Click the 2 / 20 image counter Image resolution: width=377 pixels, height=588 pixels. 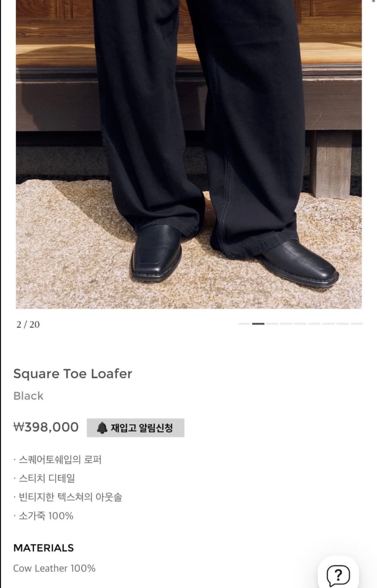tap(28, 324)
